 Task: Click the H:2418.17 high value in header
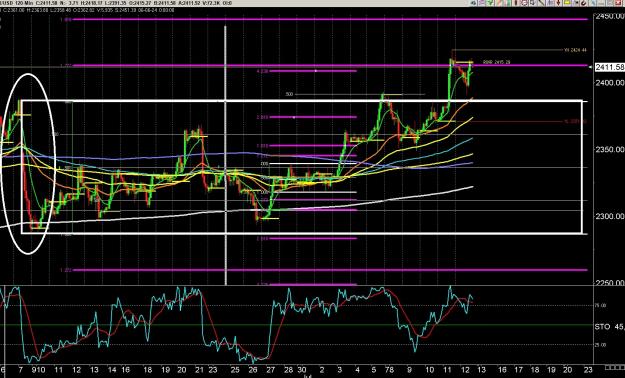pyautogui.click(x=91, y=3)
